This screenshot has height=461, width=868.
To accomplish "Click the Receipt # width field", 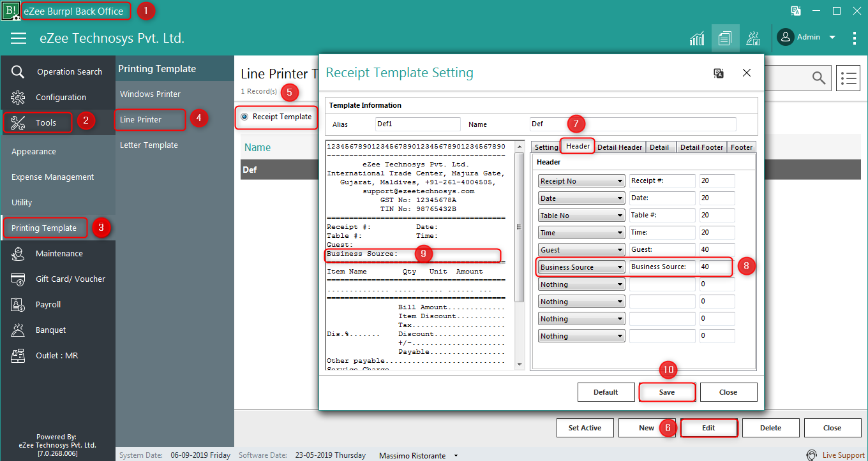I will 717,181.
